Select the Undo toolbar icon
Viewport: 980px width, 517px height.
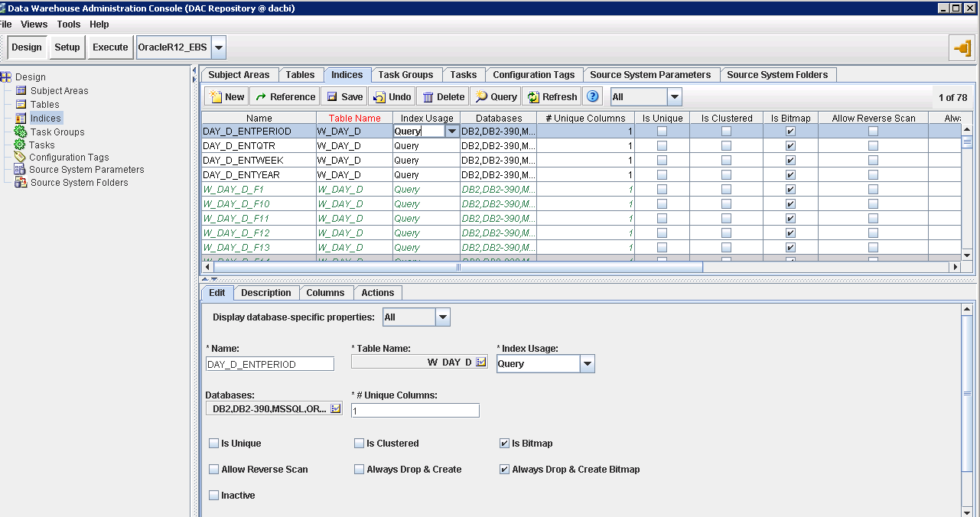392,96
